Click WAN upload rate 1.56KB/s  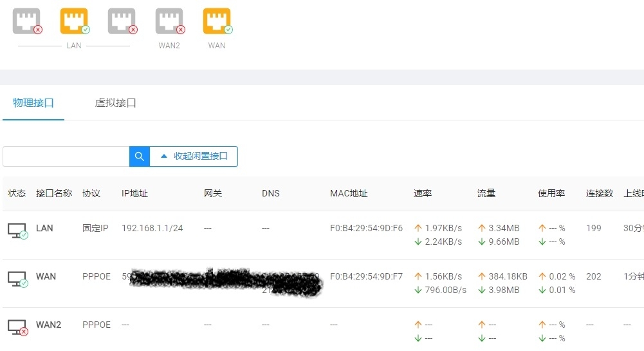pyautogui.click(x=443, y=276)
